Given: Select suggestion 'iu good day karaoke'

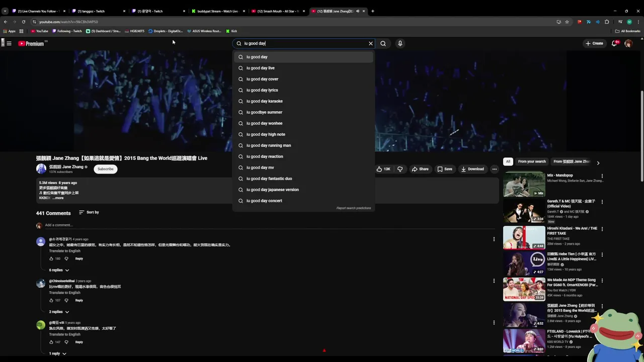Looking at the screenshot, I should 303,101.
